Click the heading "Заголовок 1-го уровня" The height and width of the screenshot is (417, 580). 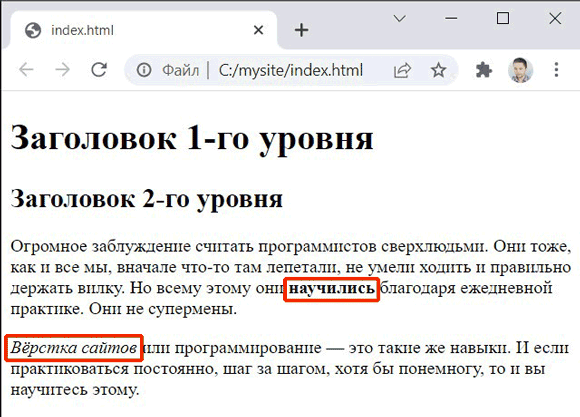[x=192, y=139]
